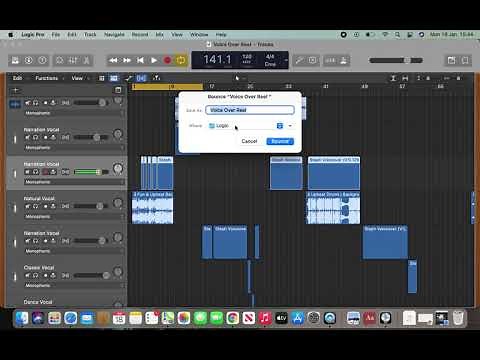Screen dimensions: 480x360
Task: Record-enable the Classic Vocal track
Action: point(45,275)
